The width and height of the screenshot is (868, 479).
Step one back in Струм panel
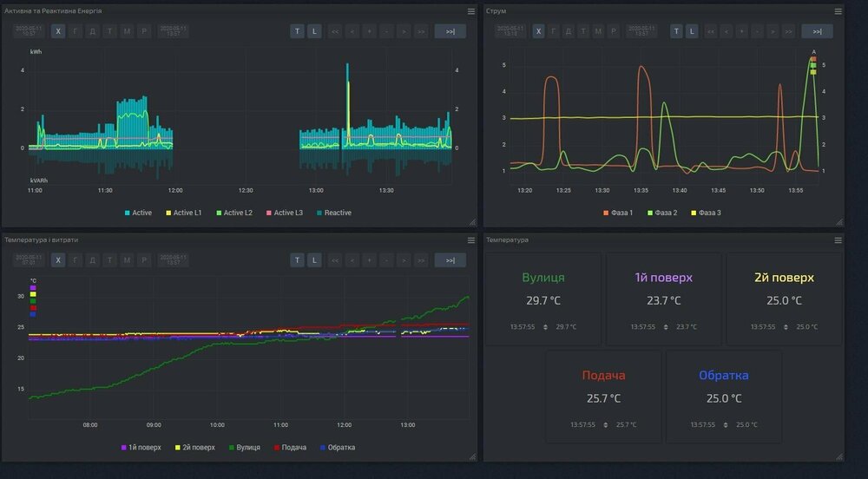click(x=727, y=31)
